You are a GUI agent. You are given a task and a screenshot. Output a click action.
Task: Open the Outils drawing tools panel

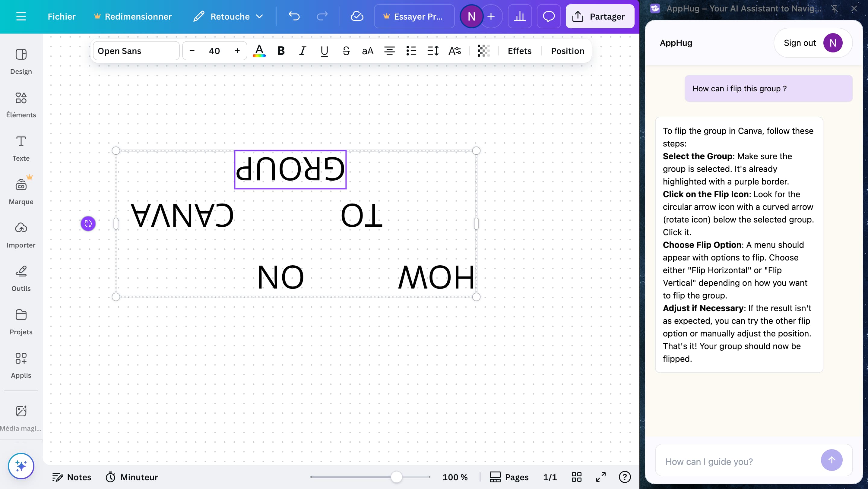(x=21, y=279)
